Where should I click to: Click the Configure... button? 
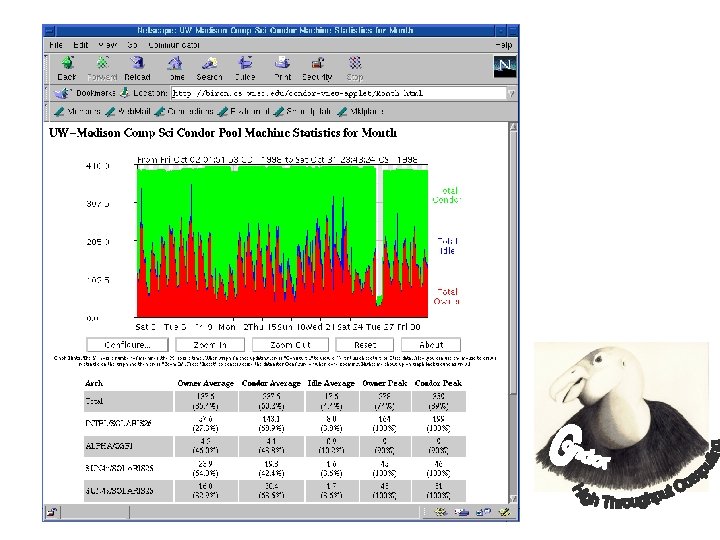coord(127,345)
